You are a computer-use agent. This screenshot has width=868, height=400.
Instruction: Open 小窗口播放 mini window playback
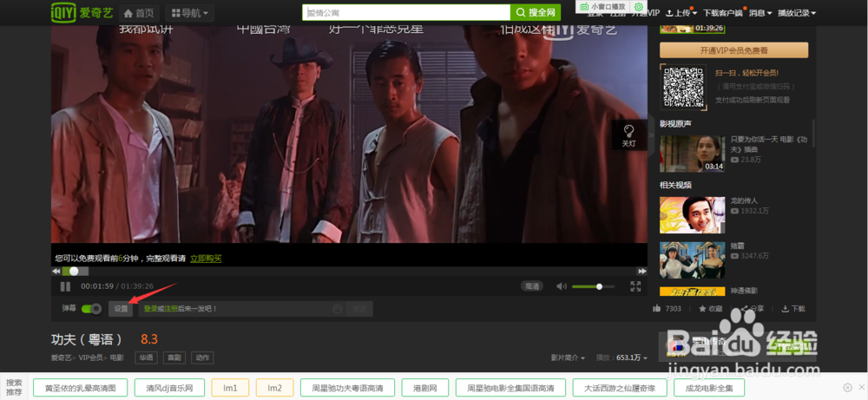tap(603, 7)
